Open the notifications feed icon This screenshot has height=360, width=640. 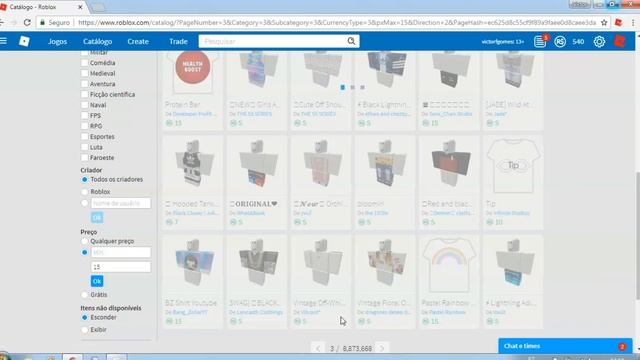(540, 41)
